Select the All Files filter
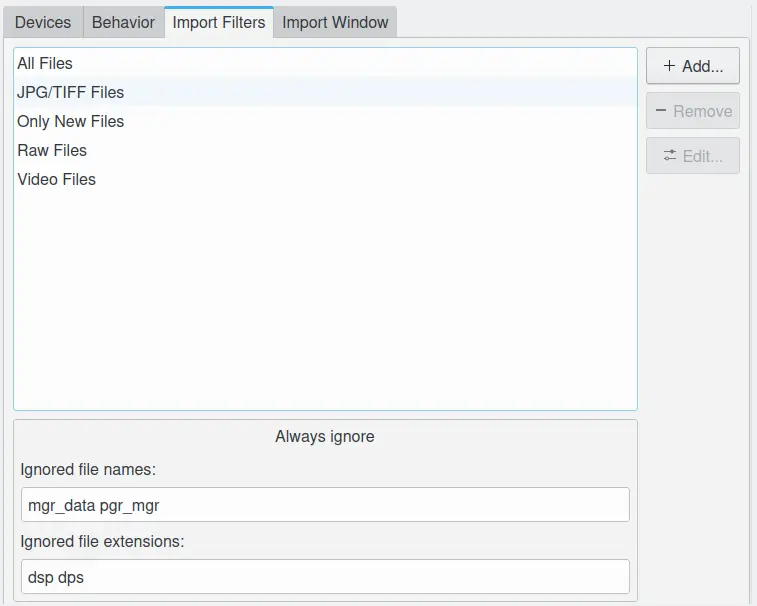Screen dimensions: 757x606 (x=45, y=63)
